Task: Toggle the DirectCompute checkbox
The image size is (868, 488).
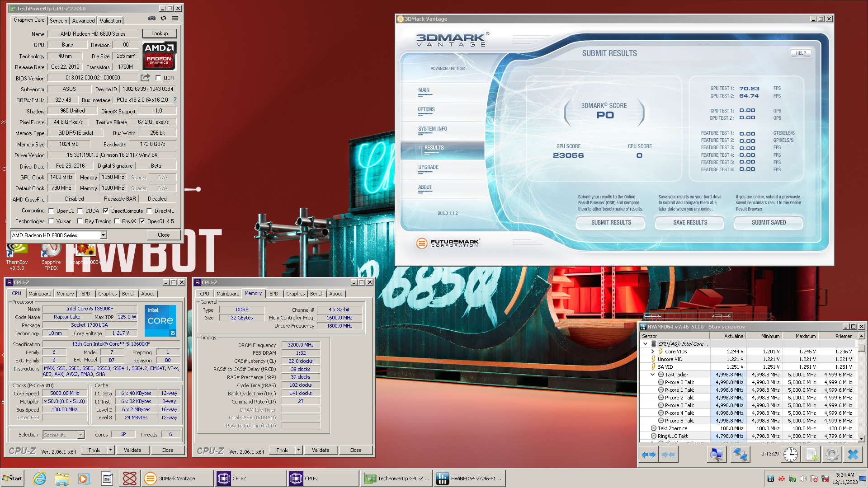Action: point(106,211)
